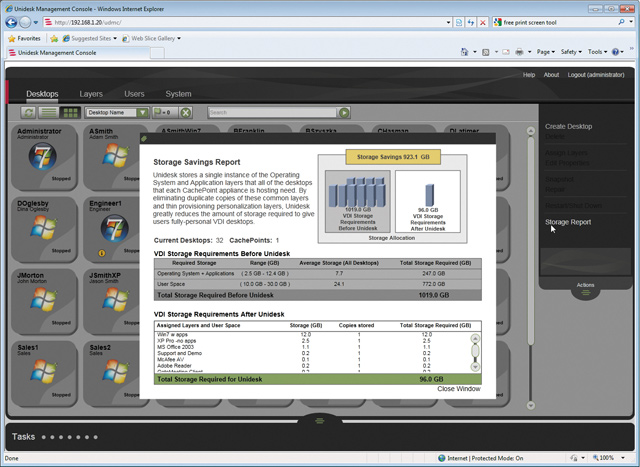Screen dimensions: 640x467
Task: Click the browser Forward button
Action: [x=25, y=22]
